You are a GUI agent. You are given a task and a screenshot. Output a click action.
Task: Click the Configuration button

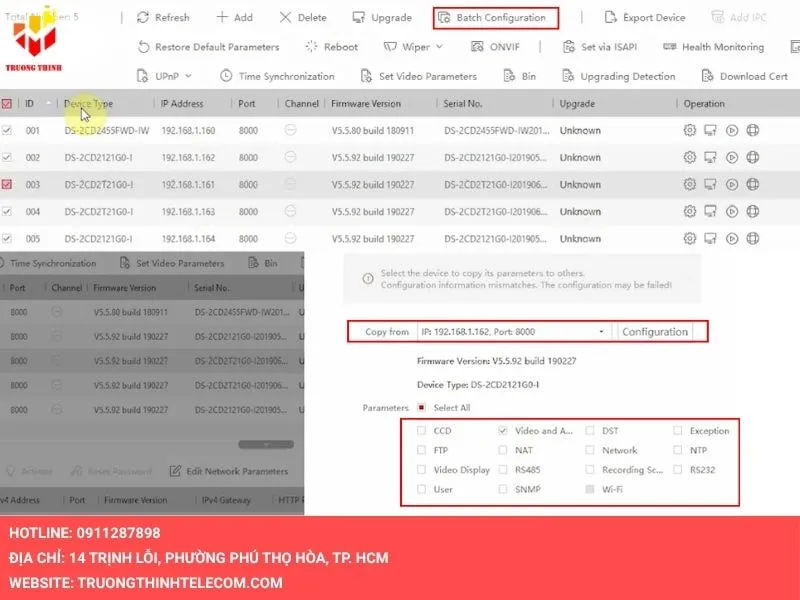[x=655, y=332]
